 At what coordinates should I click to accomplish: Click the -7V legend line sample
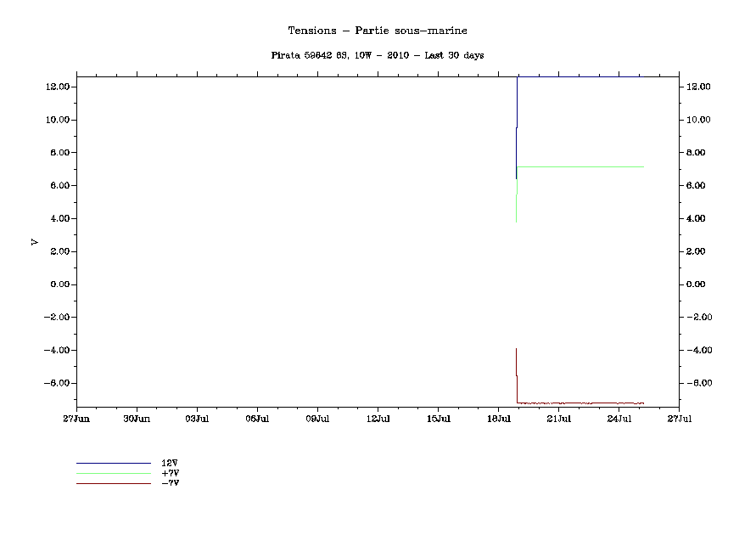coord(113,483)
